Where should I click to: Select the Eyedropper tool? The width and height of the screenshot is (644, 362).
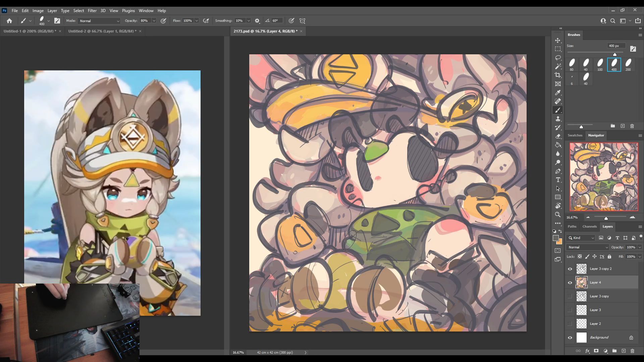point(558,93)
